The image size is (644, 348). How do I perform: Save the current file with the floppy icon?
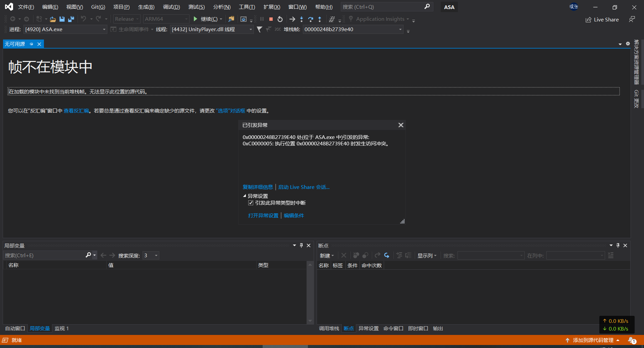click(x=62, y=19)
